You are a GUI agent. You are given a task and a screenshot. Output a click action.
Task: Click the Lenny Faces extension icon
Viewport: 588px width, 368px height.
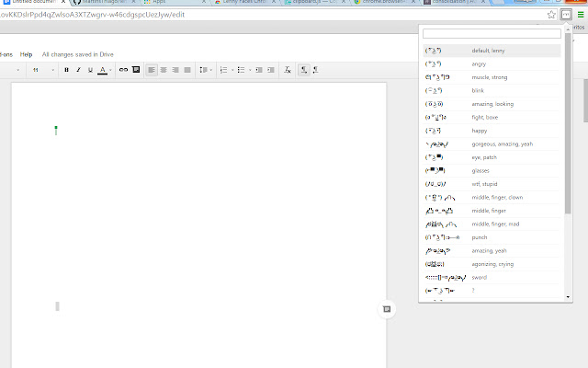[x=566, y=15]
